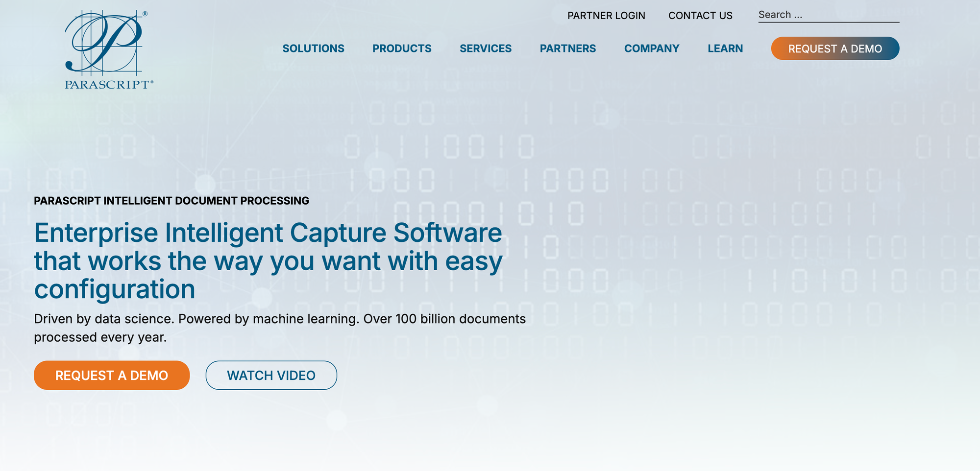The image size is (980, 471).
Task: Open the Solutions menu
Action: 313,48
